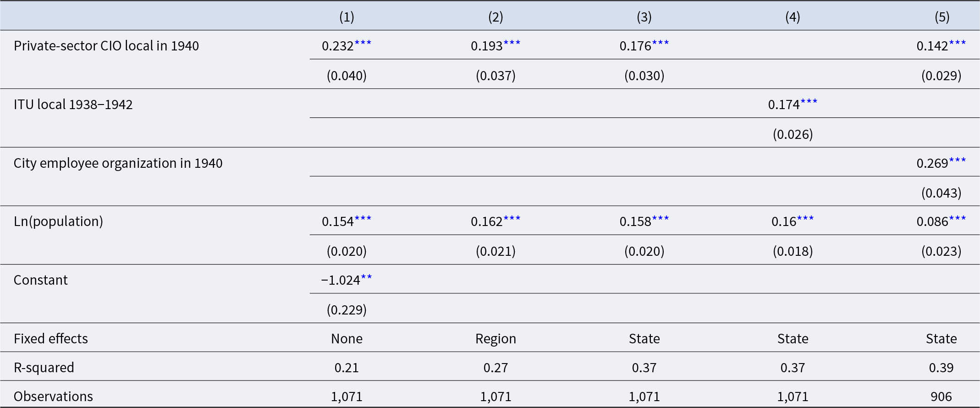This screenshot has width=980, height=408.
Task: Click the R-squared value 0.39
Action: point(941,368)
